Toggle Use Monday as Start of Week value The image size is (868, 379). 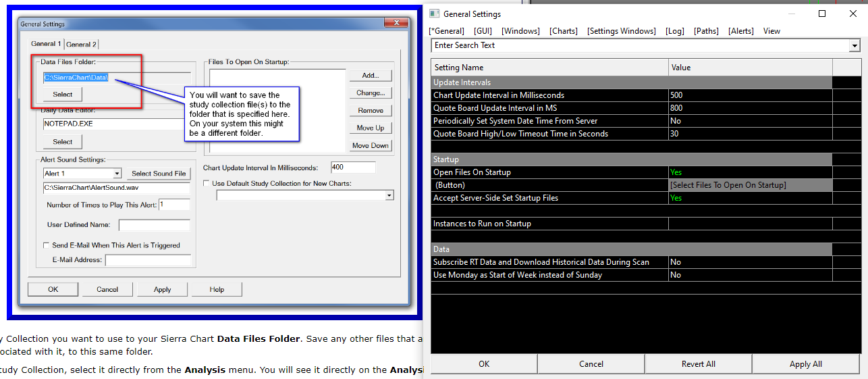pyautogui.click(x=750, y=275)
